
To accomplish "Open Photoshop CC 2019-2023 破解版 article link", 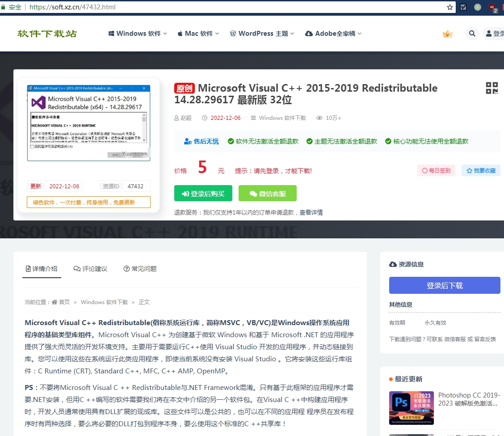I will (469, 399).
